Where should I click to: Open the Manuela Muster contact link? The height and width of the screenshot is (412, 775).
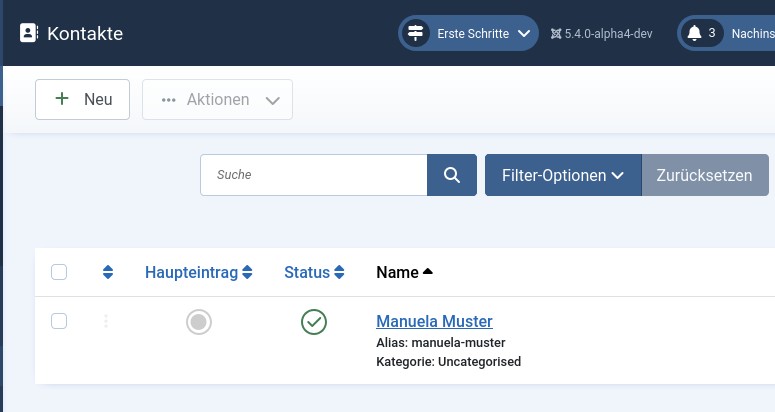434,321
